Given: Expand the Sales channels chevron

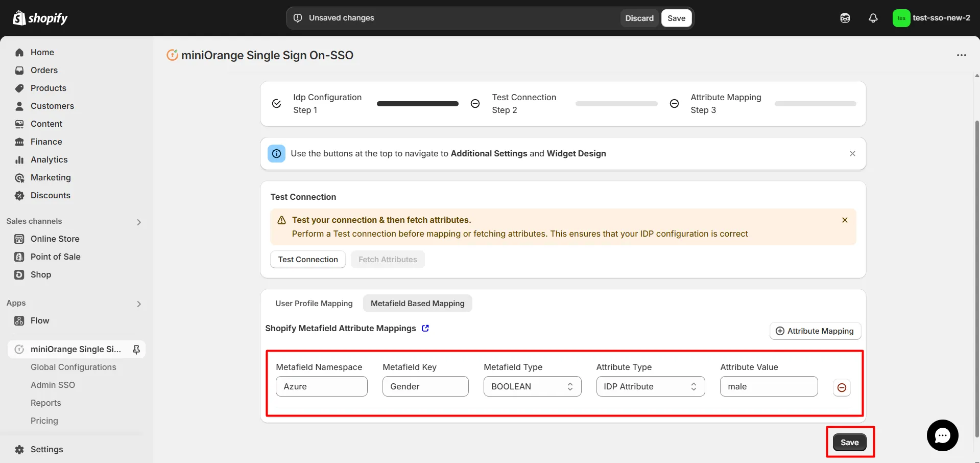Looking at the screenshot, I should tap(139, 222).
